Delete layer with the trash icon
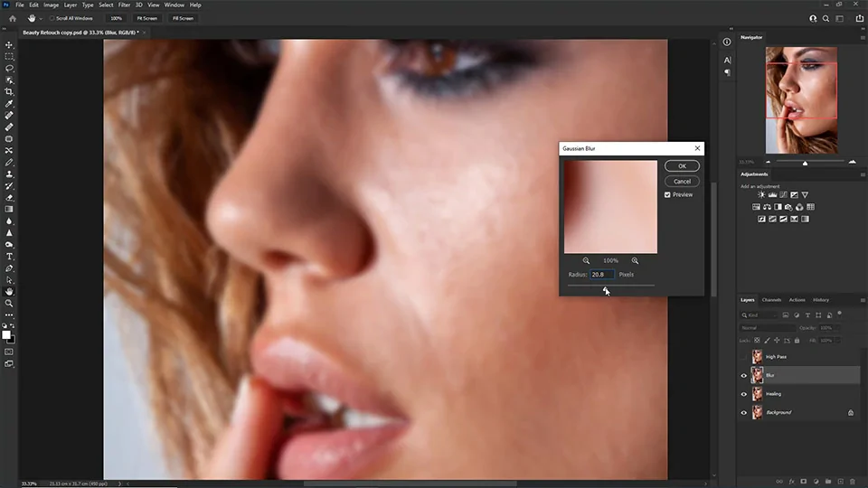The width and height of the screenshot is (868, 488). (x=853, y=482)
